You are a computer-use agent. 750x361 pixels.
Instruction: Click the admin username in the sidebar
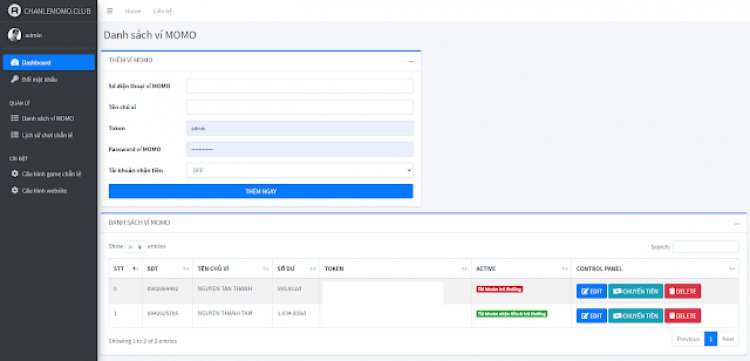[x=33, y=35]
